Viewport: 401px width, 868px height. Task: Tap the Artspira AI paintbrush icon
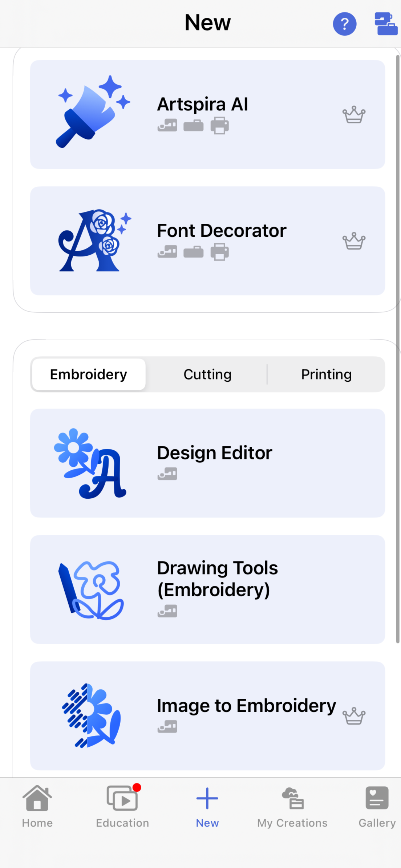pos(93,112)
